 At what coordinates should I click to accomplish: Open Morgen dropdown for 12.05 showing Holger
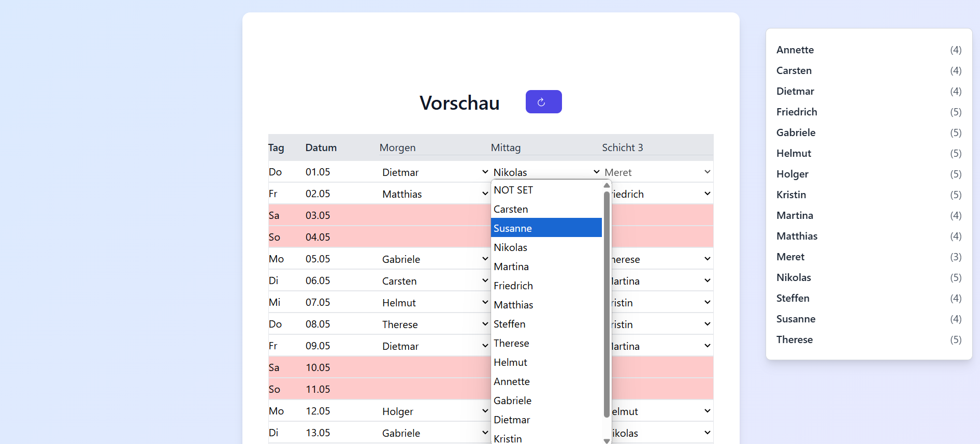[434, 411]
